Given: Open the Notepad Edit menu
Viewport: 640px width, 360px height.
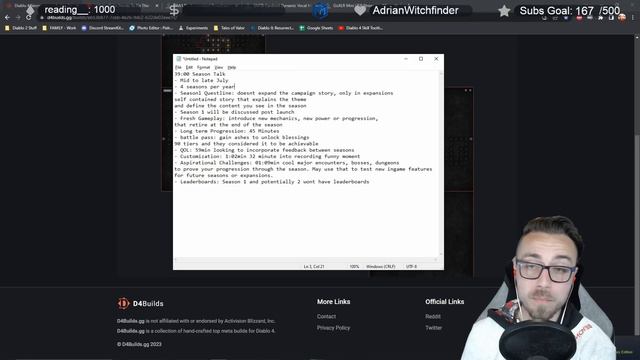Looking at the screenshot, I should click(x=189, y=67).
